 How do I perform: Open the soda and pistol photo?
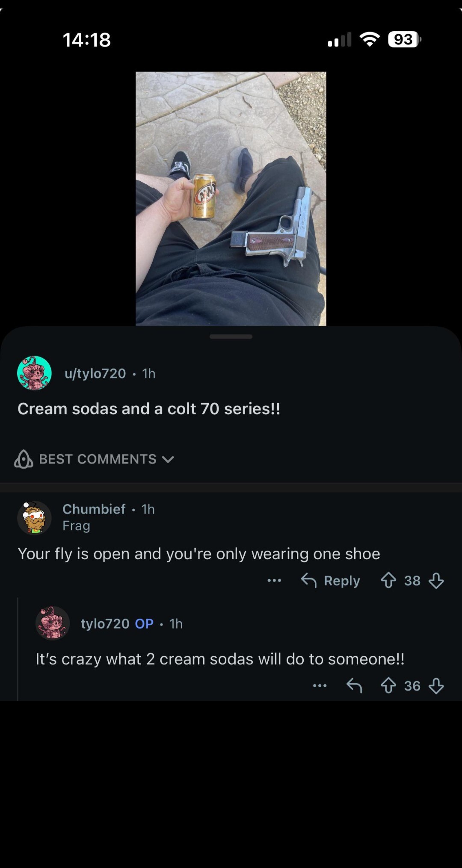[231, 198]
